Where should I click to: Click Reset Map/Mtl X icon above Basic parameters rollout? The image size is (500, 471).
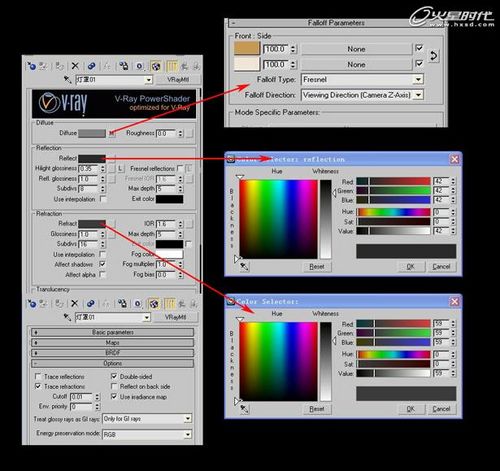click(75, 304)
